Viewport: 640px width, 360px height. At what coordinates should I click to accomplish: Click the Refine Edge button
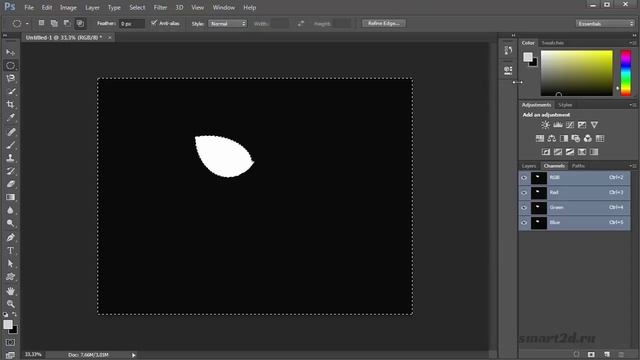coord(384,23)
